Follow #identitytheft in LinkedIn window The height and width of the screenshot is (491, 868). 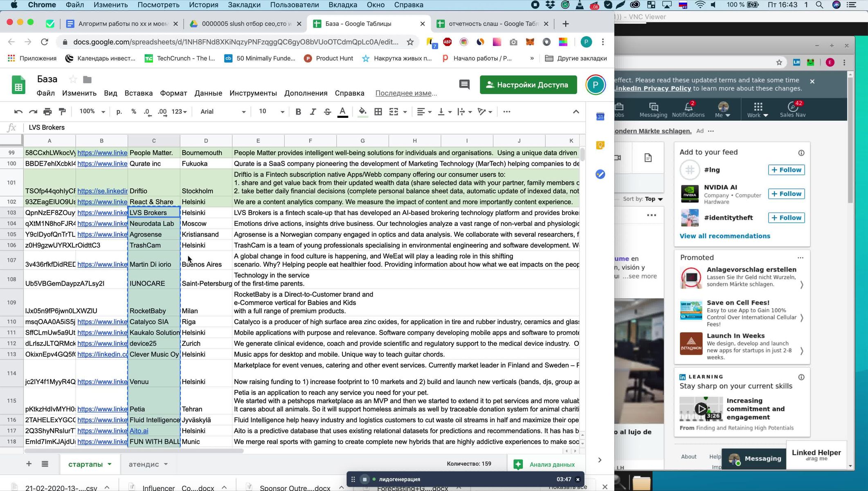pos(786,218)
